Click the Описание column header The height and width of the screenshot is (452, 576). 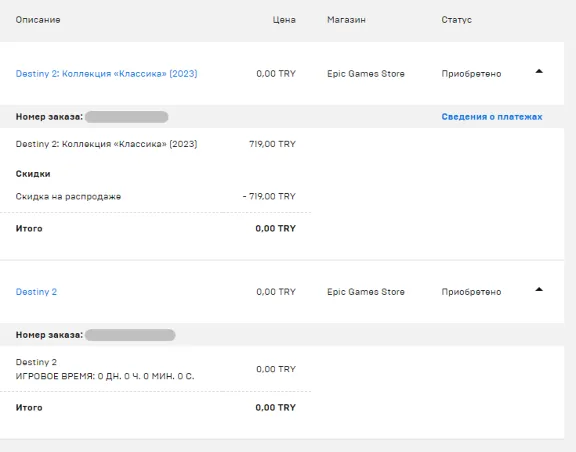[x=38, y=20]
